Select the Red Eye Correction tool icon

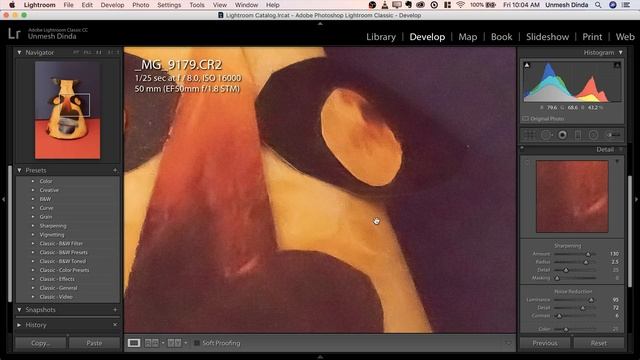click(x=562, y=135)
